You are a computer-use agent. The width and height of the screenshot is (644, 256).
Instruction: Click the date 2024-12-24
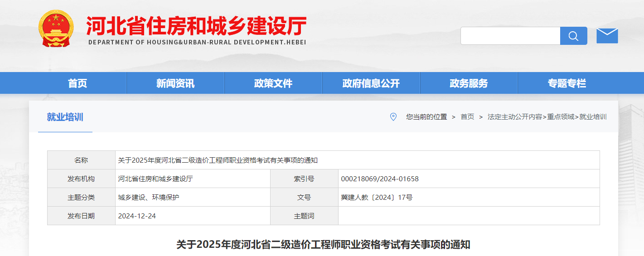[x=137, y=216]
